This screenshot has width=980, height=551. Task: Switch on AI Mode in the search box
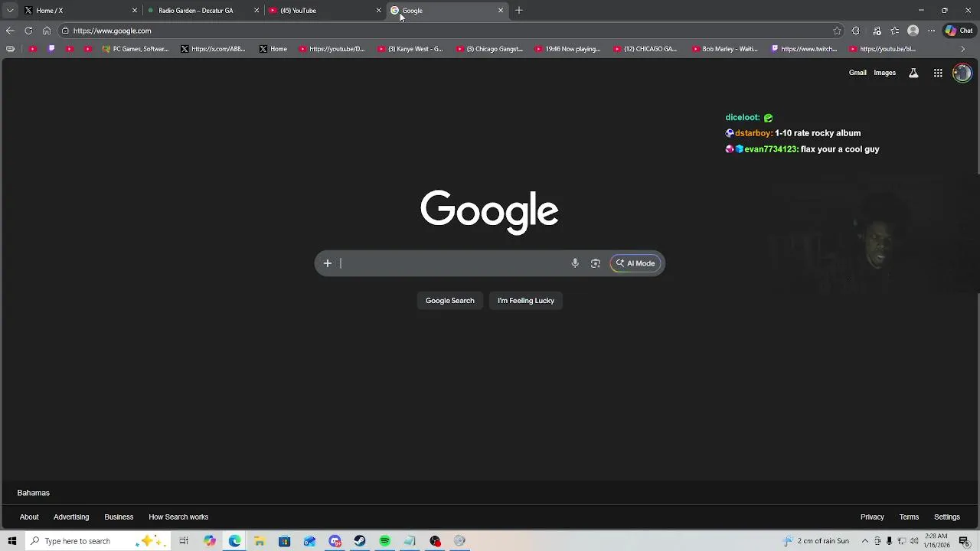coord(635,263)
